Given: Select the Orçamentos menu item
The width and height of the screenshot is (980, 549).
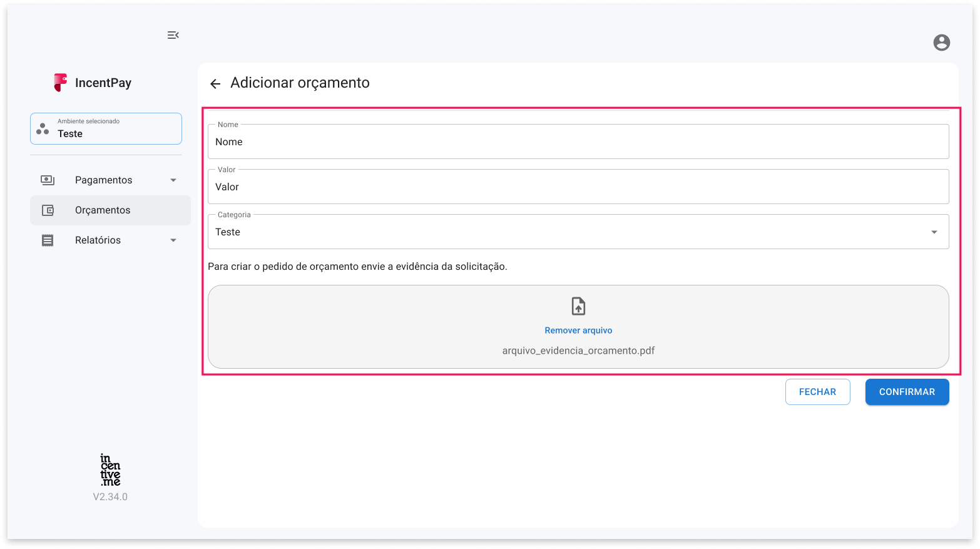Looking at the screenshot, I should click(x=110, y=210).
